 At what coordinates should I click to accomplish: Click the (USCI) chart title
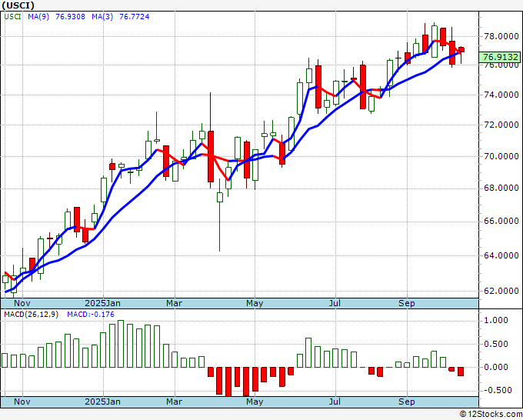[18, 5]
